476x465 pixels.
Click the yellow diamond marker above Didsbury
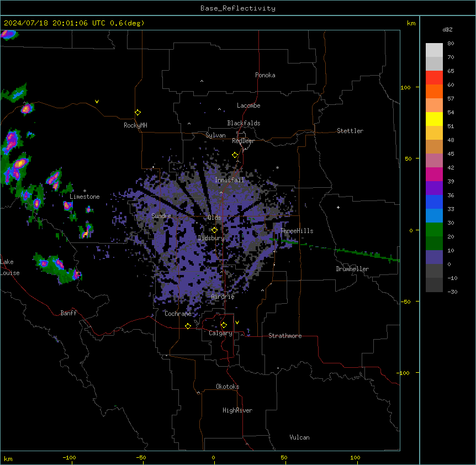tap(215, 230)
